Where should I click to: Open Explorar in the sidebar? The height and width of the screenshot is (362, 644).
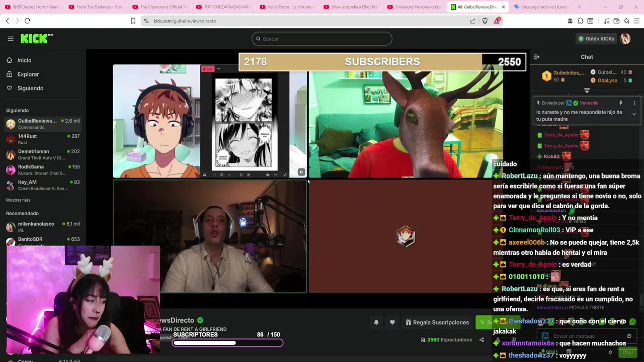[28, 74]
